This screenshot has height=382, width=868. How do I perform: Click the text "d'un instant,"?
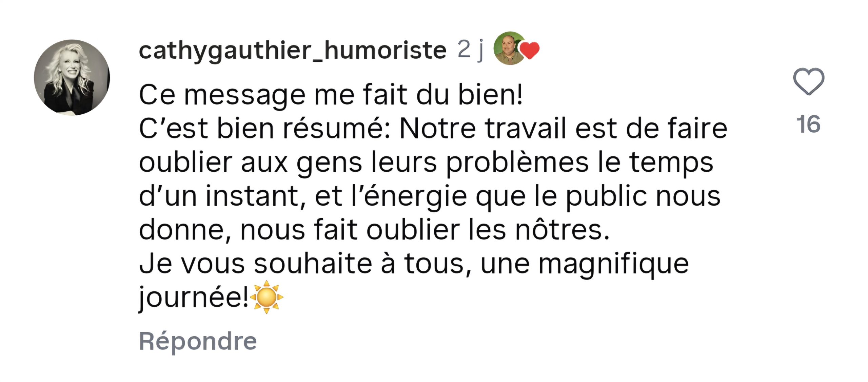[222, 197]
